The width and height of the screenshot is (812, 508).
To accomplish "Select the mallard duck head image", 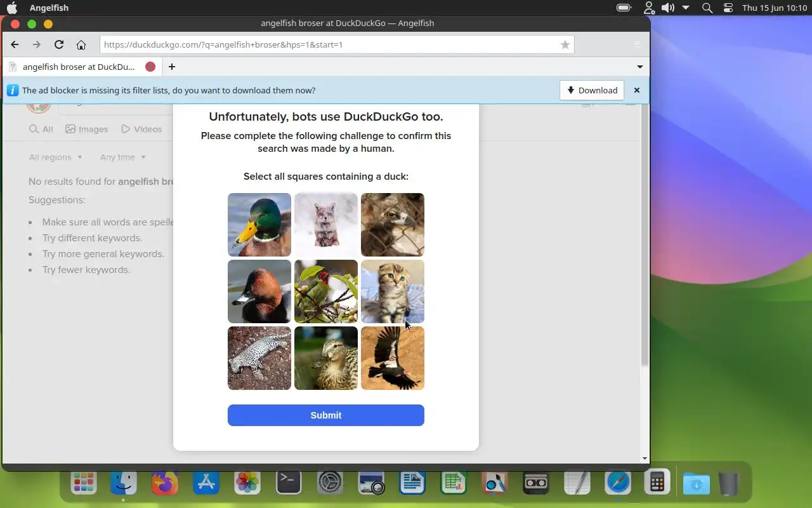I will (x=259, y=225).
